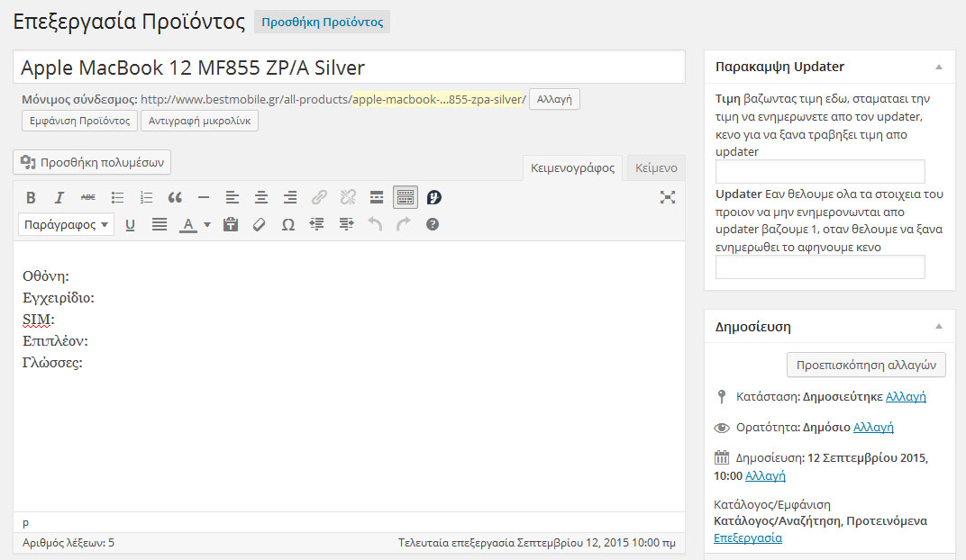Justify text alignment
The height and width of the screenshot is (560, 966).
pyautogui.click(x=159, y=224)
